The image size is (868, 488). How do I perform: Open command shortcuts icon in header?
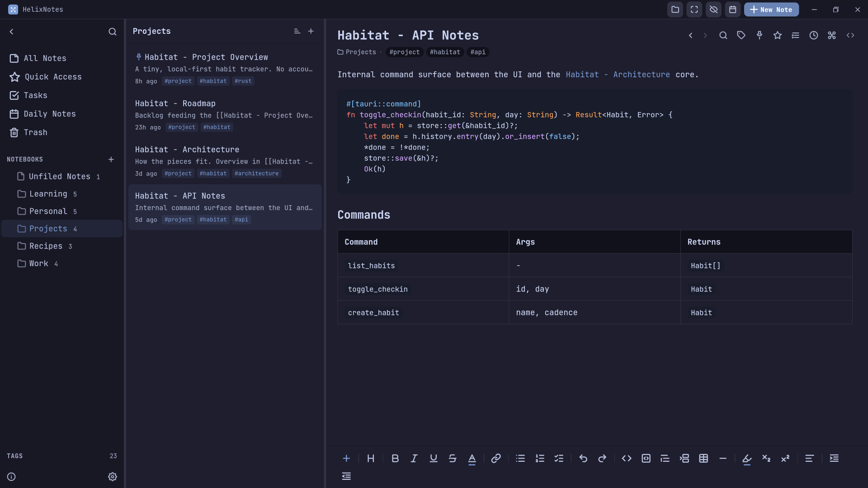click(x=832, y=35)
